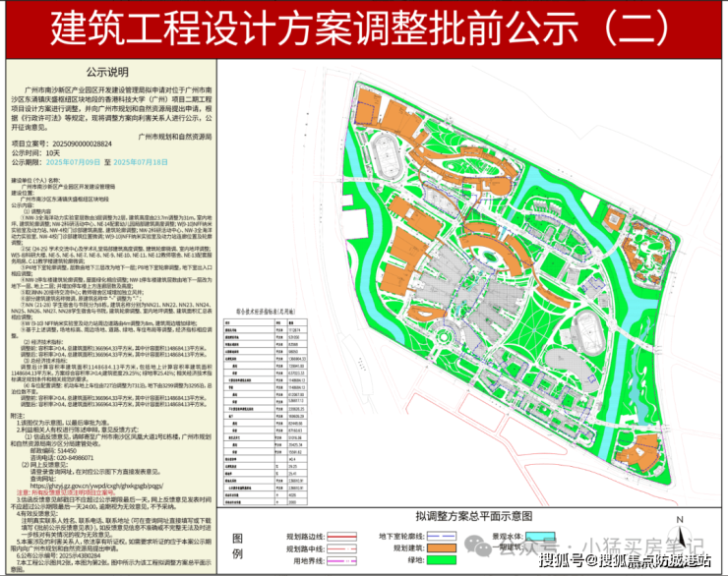Click the 用地界线 magenta legend sample

coord(341,561)
